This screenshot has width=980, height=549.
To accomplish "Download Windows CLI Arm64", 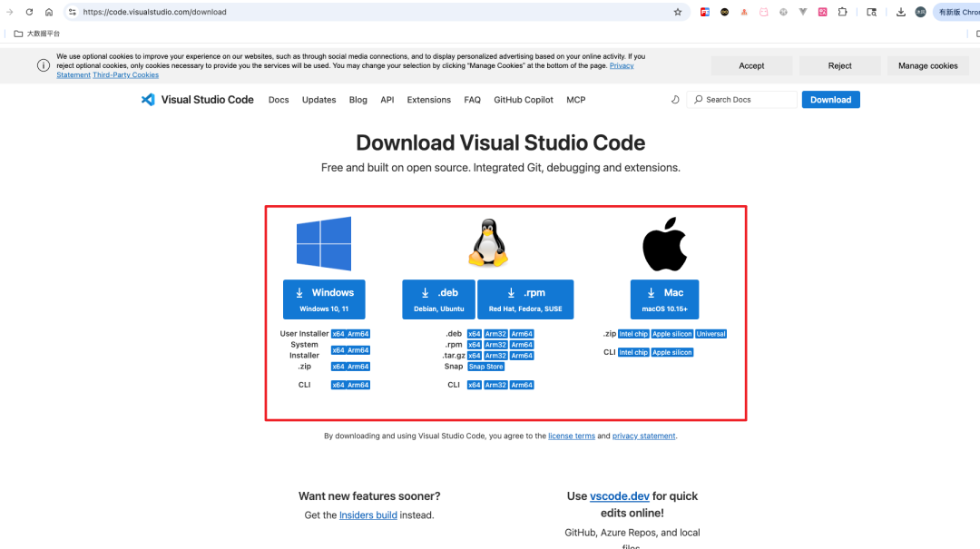I will point(358,385).
